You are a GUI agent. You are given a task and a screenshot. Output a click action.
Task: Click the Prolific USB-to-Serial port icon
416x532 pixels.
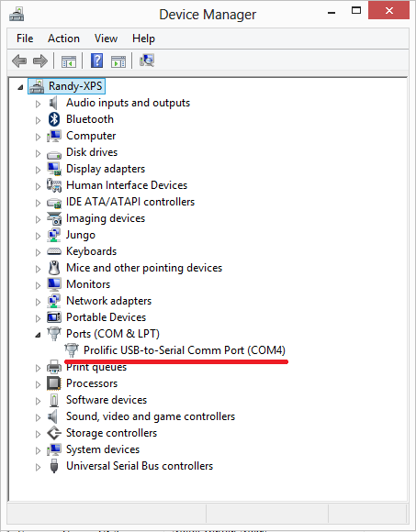tap(72, 350)
